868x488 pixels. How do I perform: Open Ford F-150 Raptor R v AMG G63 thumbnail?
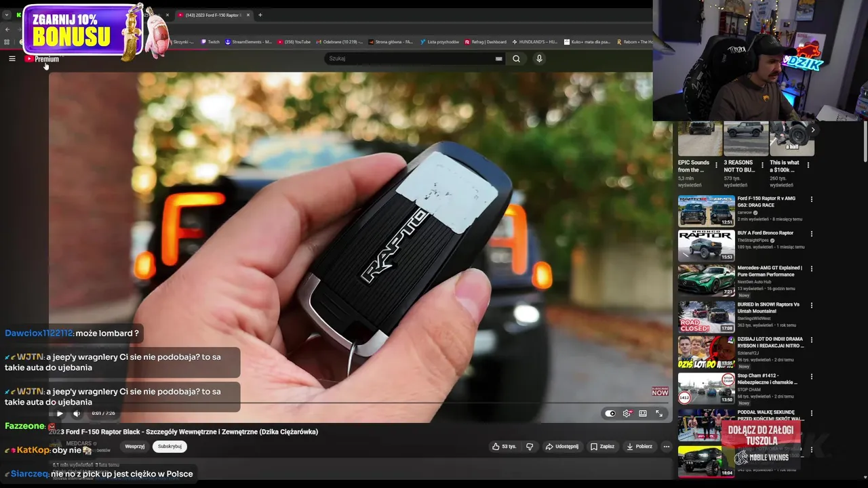coord(707,211)
